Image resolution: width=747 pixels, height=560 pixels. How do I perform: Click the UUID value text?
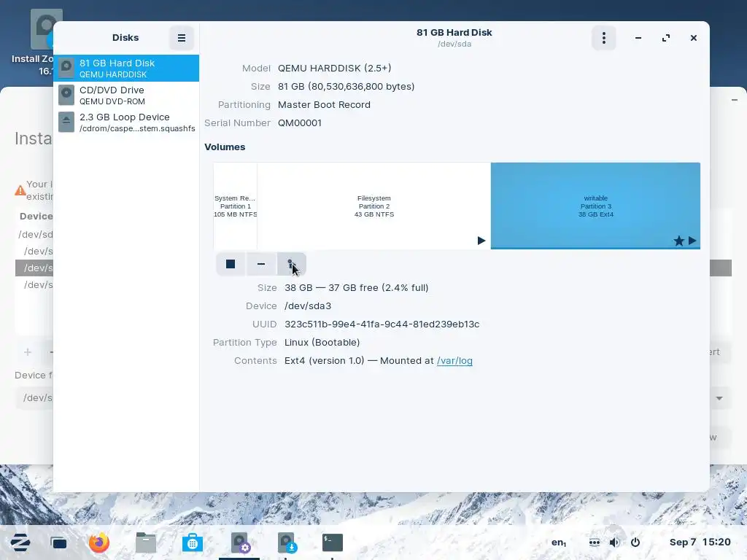pyautogui.click(x=382, y=324)
